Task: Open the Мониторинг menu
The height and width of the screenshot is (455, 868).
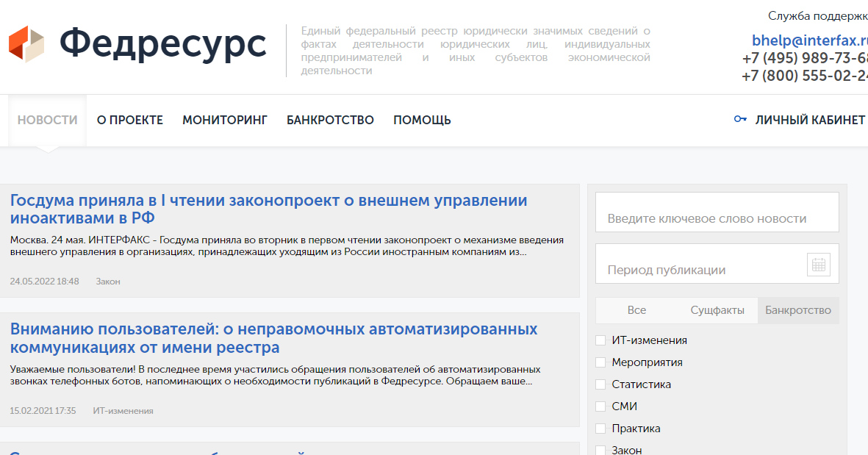Action: (x=225, y=120)
